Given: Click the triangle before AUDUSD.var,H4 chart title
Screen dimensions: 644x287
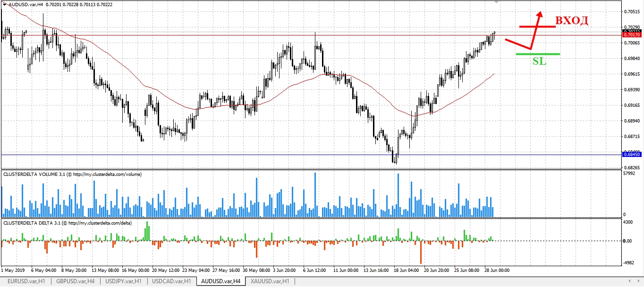Looking at the screenshot, I should [5, 4].
